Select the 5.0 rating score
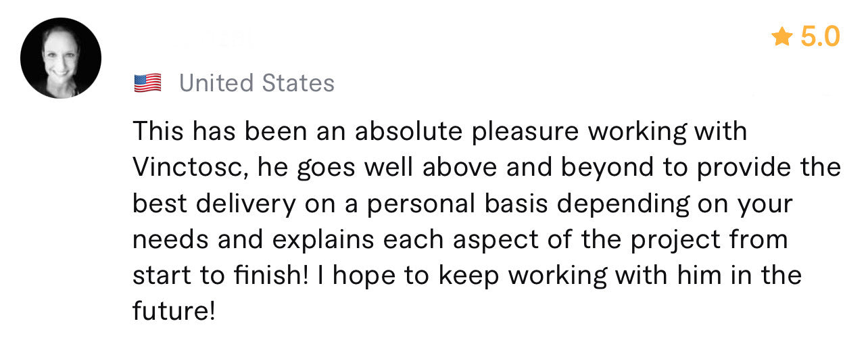 [x=820, y=37]
